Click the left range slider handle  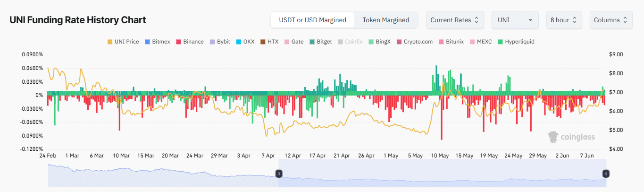(278, 174)
